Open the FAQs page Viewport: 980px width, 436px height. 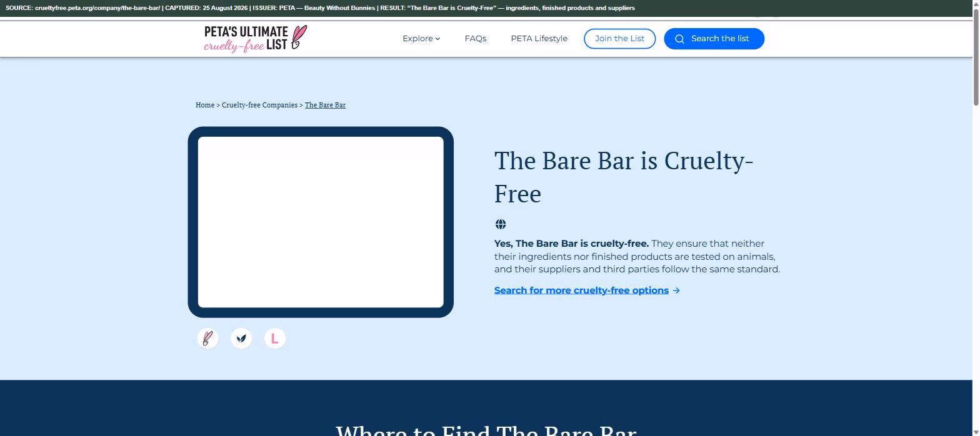[476, 39]
